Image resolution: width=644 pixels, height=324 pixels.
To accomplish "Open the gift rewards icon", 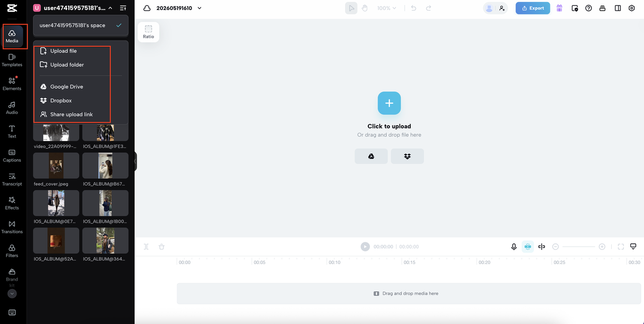I will click(x=559, y=8).
